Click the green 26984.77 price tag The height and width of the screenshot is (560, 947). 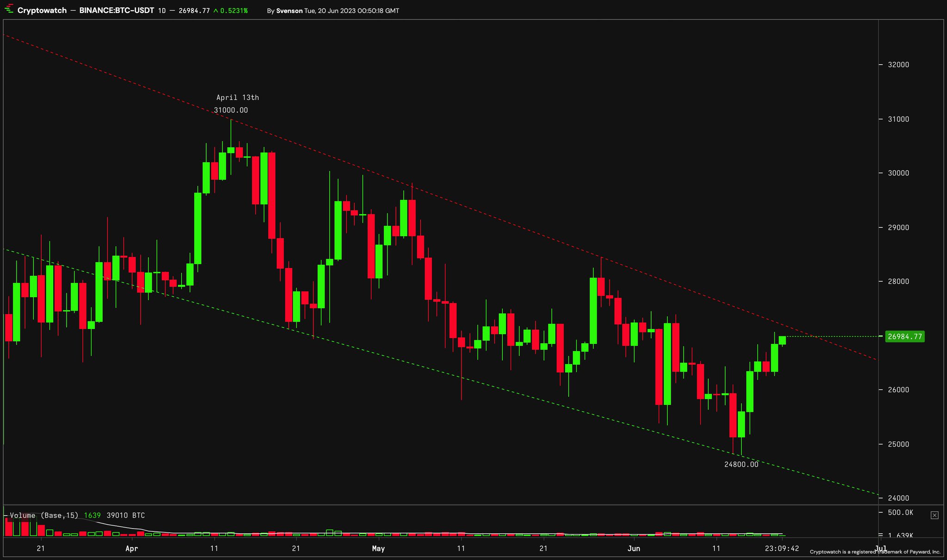coord(904,336)
